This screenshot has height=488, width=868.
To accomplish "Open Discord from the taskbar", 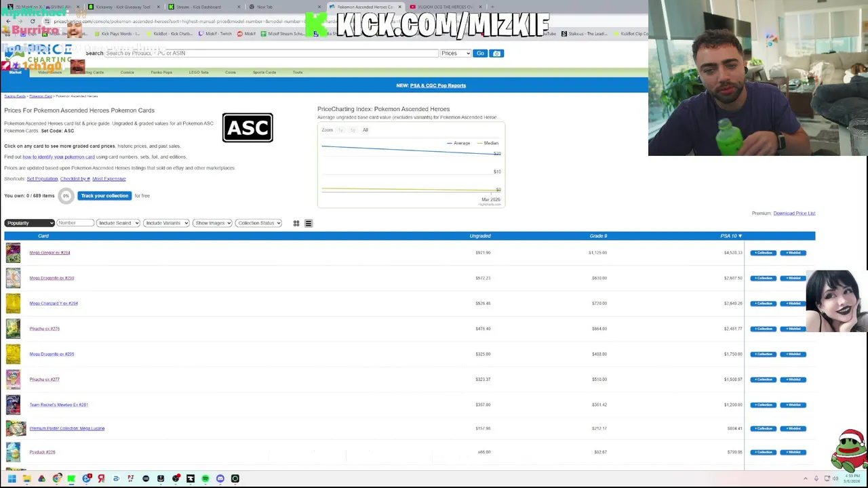I will click(220, 479).
